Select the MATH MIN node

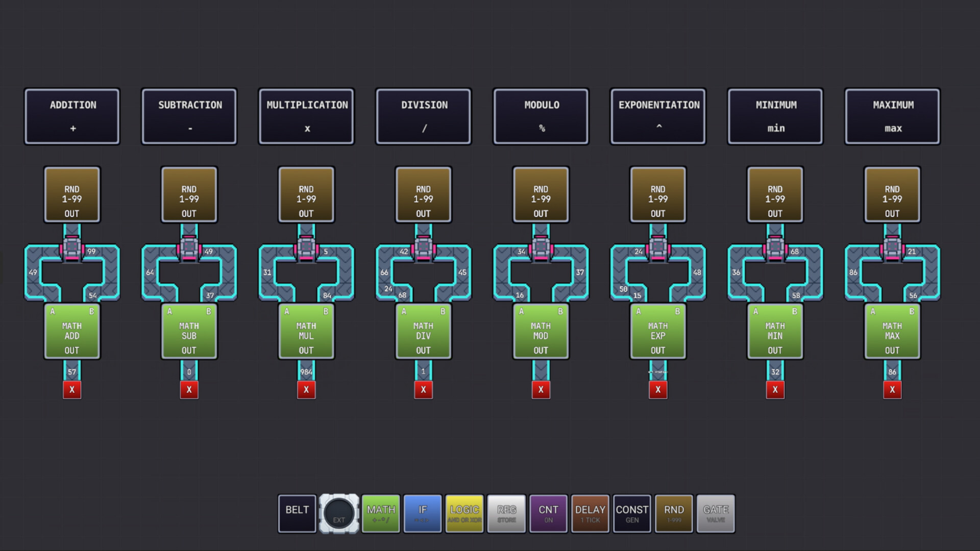(x=775, y=332)
